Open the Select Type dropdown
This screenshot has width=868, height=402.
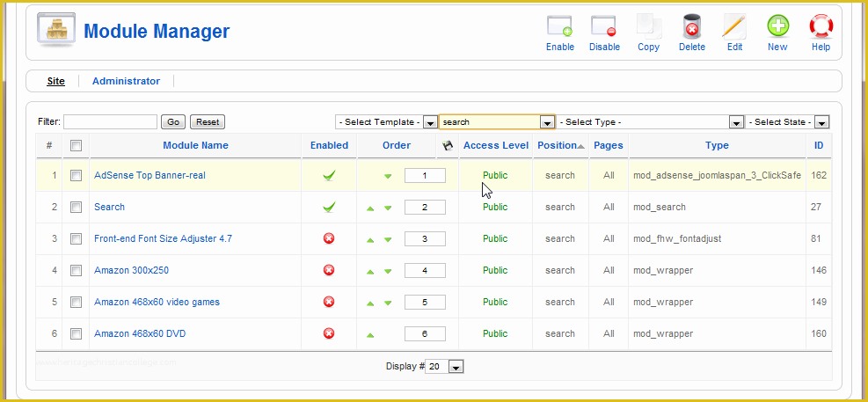click(x=651, y=121)
